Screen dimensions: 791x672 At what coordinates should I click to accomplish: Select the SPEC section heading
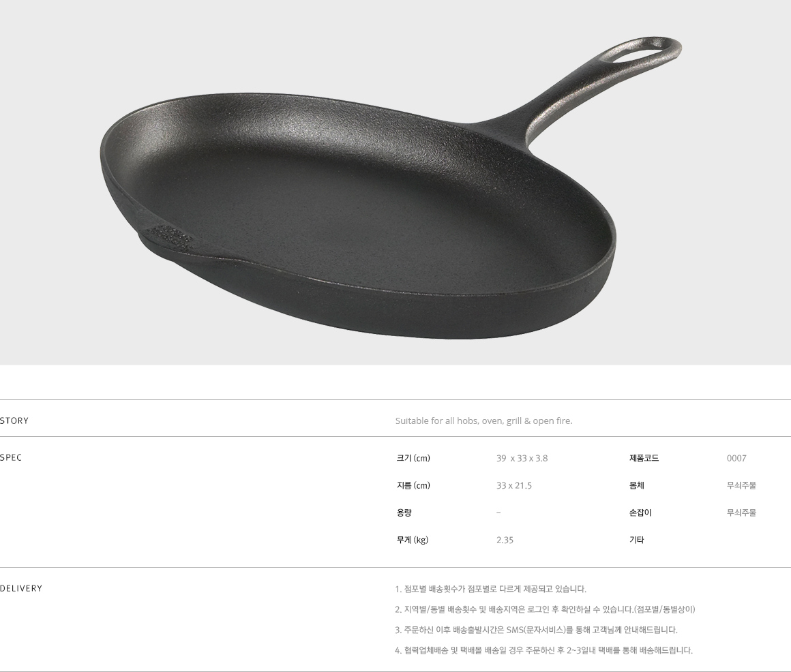click(11, 457)
